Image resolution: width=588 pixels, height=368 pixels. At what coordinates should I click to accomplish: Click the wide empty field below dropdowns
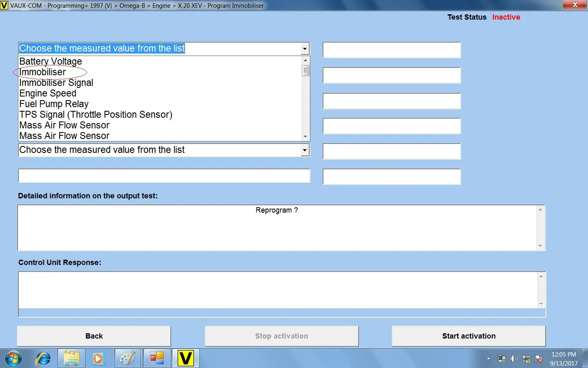point(164,176)
